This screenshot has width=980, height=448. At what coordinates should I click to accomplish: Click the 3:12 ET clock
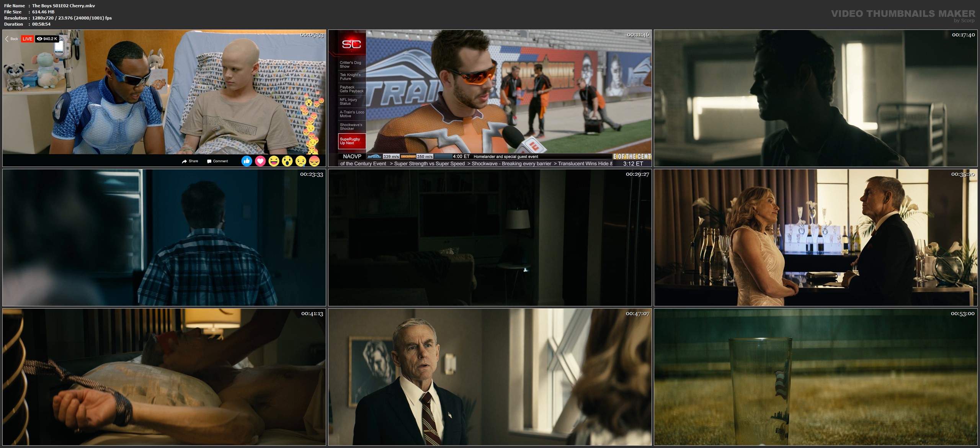(x=633, y=164)
